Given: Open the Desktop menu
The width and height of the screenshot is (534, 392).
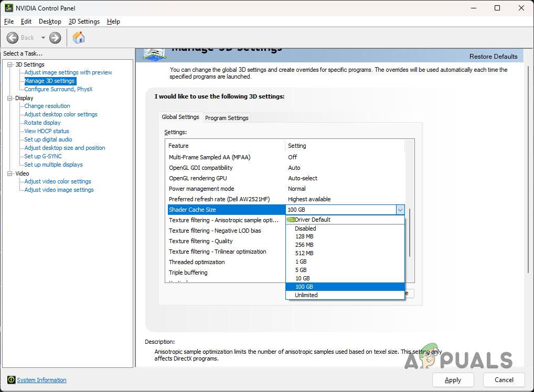Looking at the screenshot, I should [50, 21].
